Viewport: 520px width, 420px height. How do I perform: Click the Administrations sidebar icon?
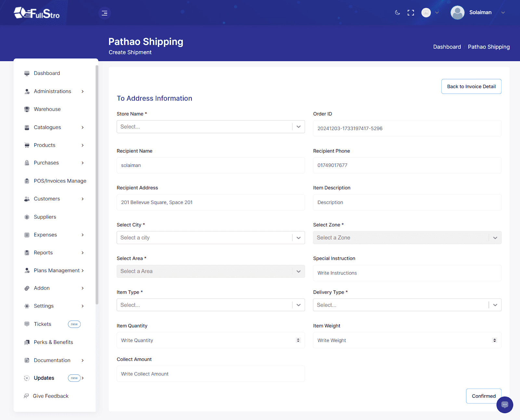click(27, 92)
